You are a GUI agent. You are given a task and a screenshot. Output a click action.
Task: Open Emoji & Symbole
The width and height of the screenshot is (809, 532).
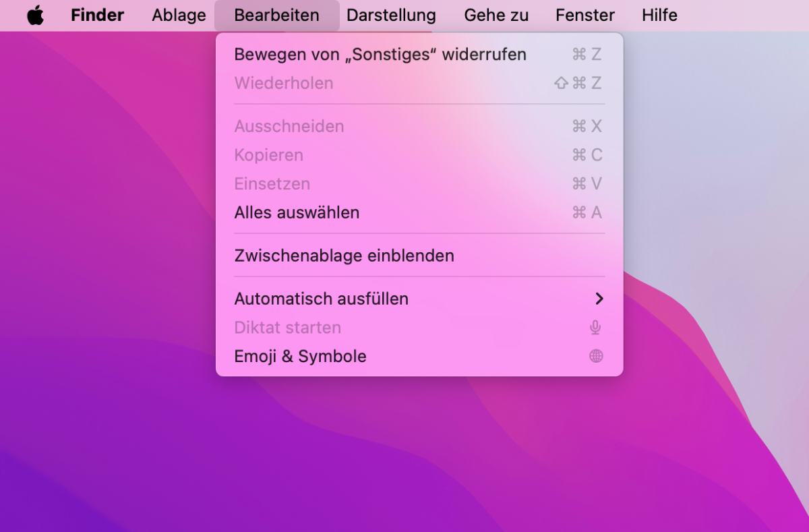click(x=300, y=356)
